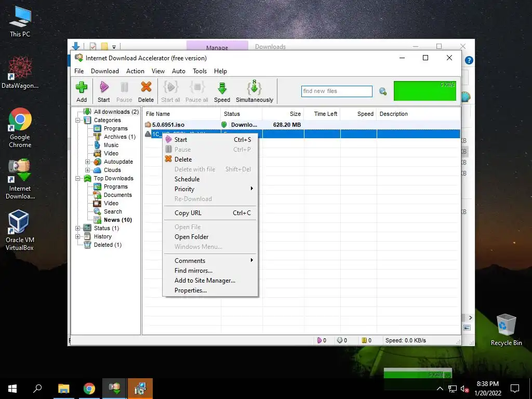Open the Action menu
Image resolution: width=532 pixels, height=399 pixels.
(x=135, y=71)
